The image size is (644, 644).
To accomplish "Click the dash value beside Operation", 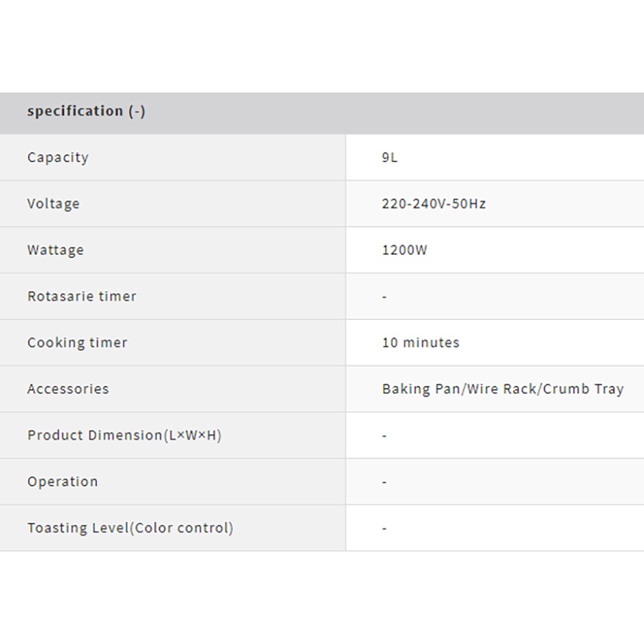I will [384, 482].
